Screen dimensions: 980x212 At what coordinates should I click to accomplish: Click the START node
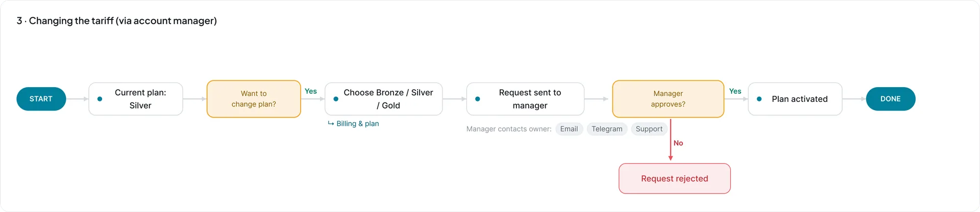[41, 99]
